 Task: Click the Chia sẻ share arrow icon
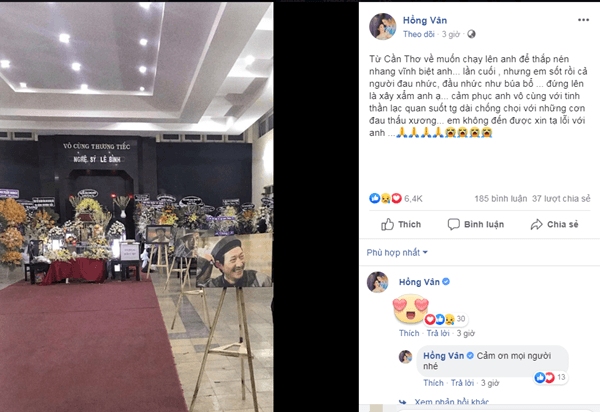tap(536, 225)
